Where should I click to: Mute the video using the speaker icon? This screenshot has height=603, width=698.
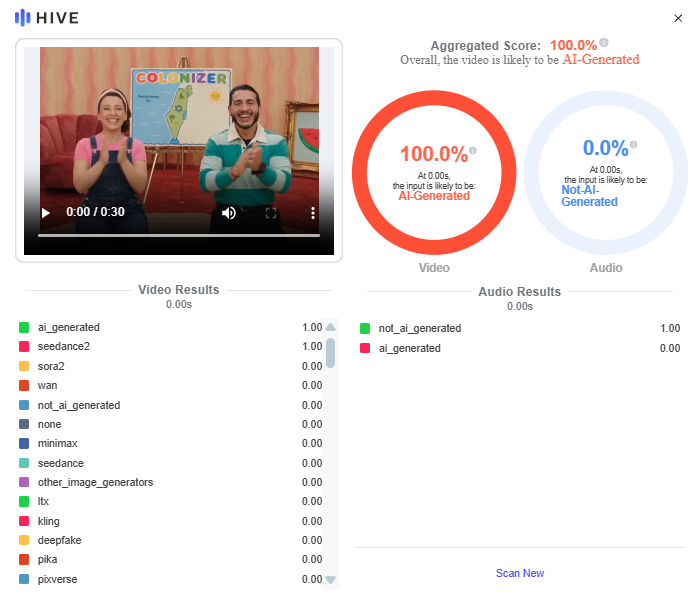pos(229,213)
